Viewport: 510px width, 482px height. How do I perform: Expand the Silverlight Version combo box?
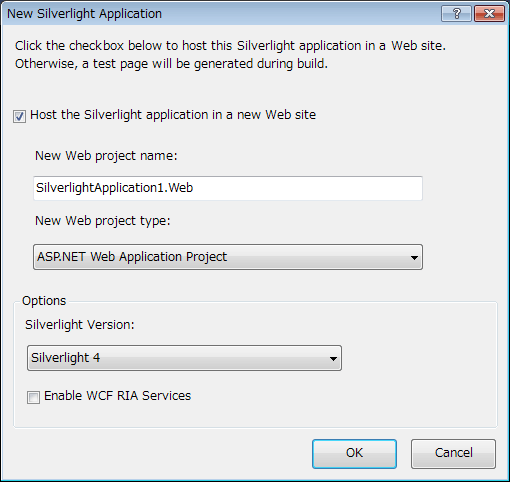pyautogui.click(x=184, y=358)
